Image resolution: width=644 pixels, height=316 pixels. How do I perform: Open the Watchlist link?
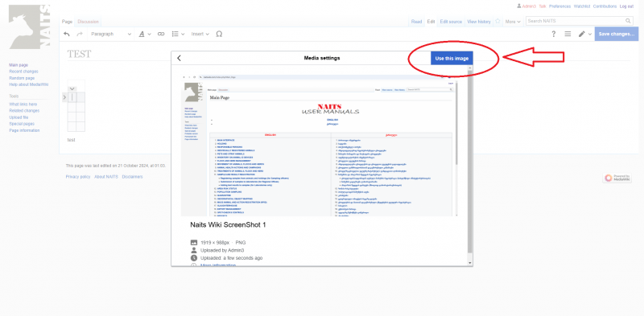[x=582, y=6]
